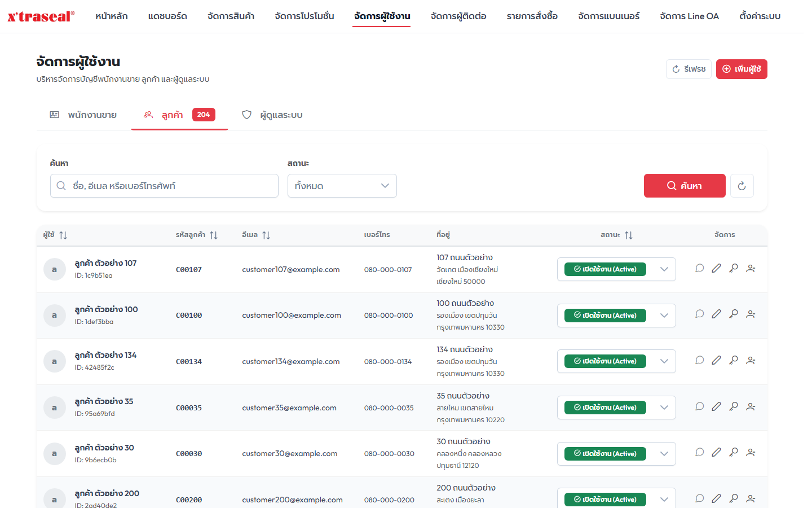Sort by the รหัสลูกค้า column arrows
Image resolution: width=812 pixels, height=508 pixels.
point(214,235)
